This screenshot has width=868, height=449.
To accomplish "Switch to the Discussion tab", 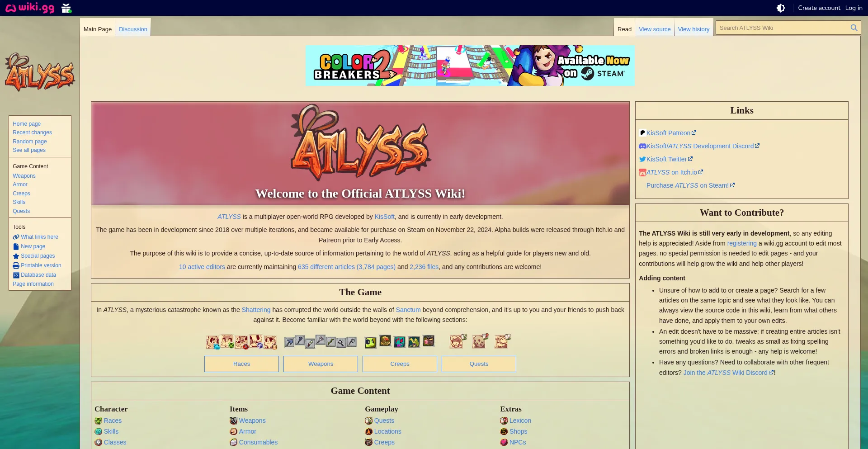I will (133, 29).
